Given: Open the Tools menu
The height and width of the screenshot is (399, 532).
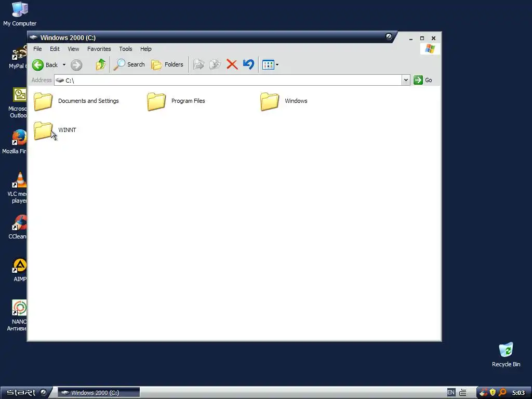Looking at the screenshot, I should 126,49.
